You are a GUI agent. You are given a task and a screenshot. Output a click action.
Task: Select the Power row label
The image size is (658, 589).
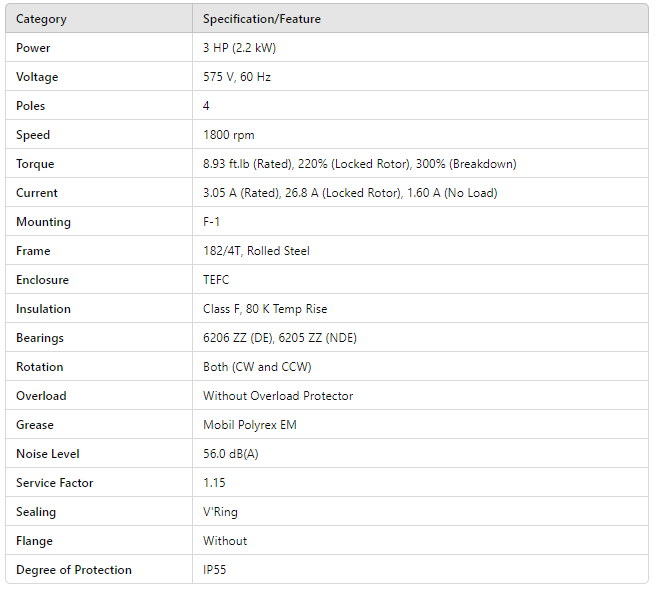[x=33, y=48]
